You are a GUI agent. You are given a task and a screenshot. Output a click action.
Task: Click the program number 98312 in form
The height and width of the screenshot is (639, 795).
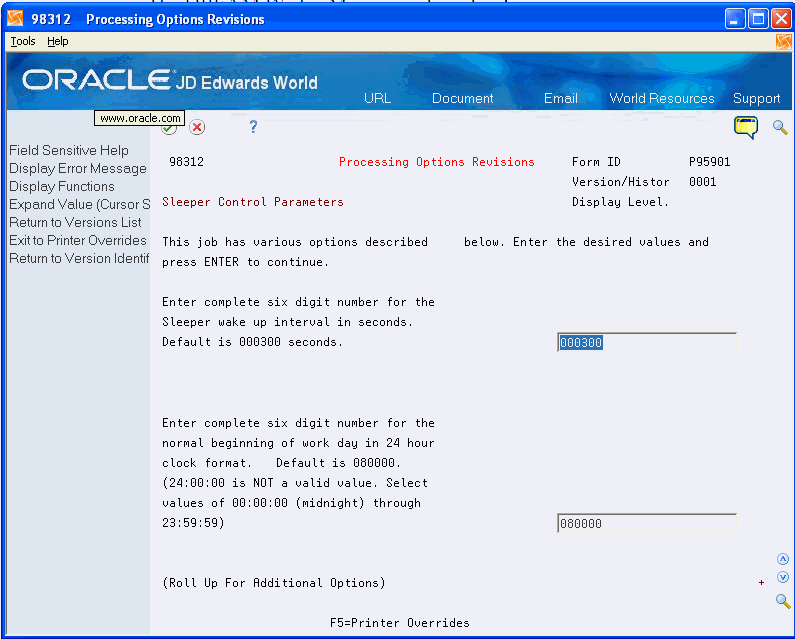[186, 162]
